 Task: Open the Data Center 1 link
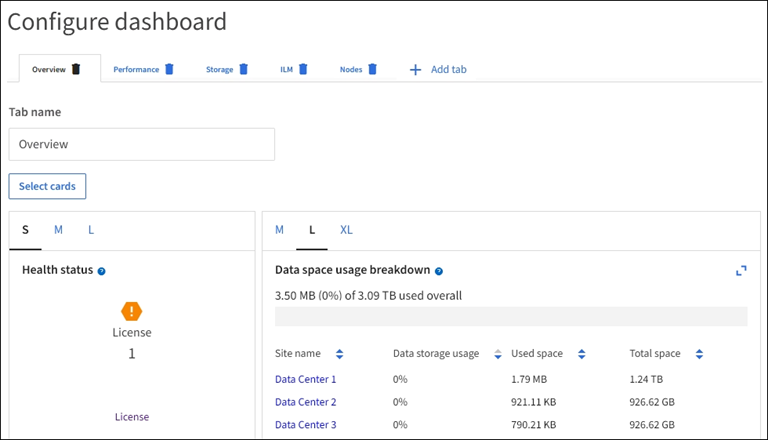tap(305, 379)
